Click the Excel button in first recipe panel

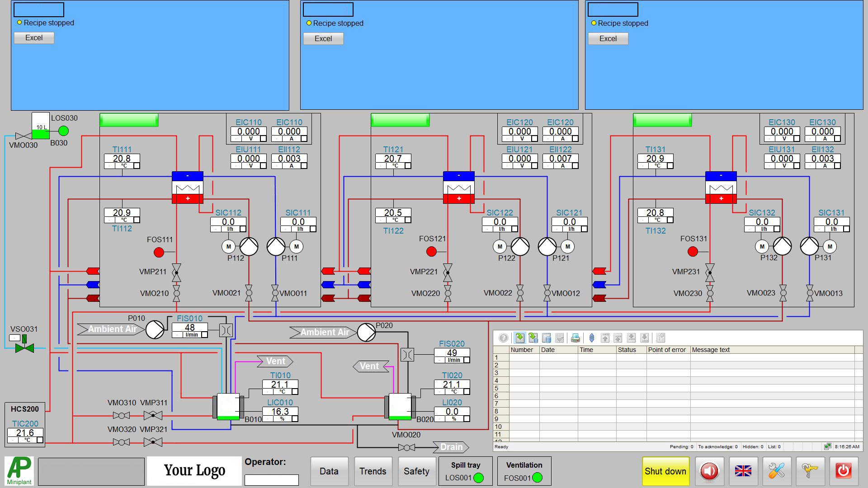coord(34,38)
